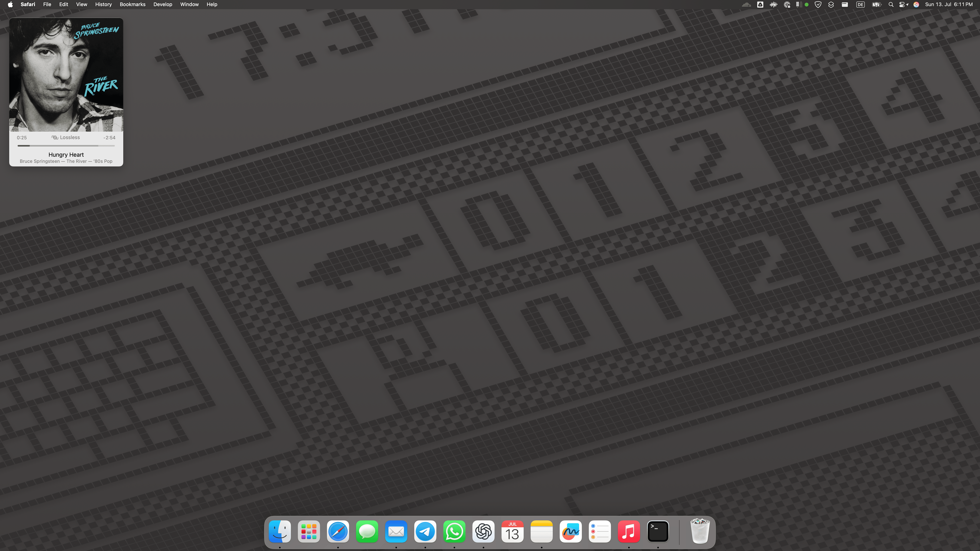980x551 pixels.
Task: Open Calendar showing JUL 13
Action: [512, 531]
